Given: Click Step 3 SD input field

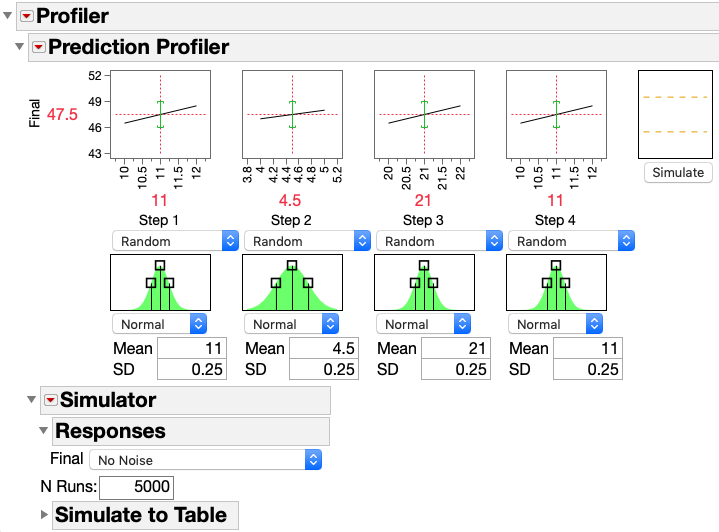Looking at the screenshot, I should 456,369.
